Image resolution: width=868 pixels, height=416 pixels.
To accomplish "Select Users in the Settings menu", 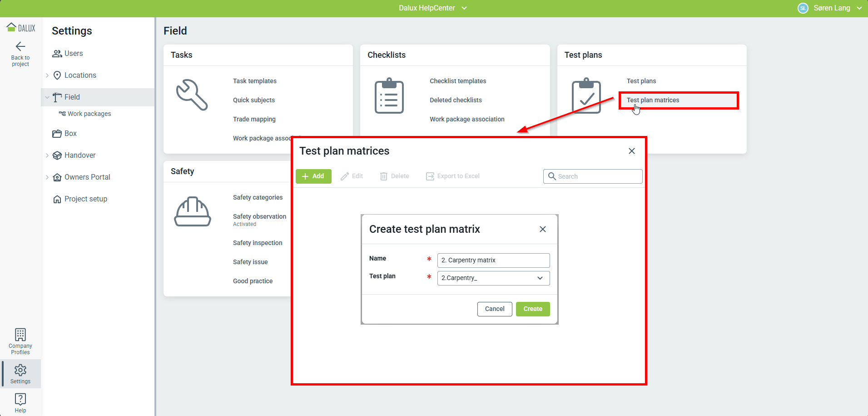I will point(74,54).
